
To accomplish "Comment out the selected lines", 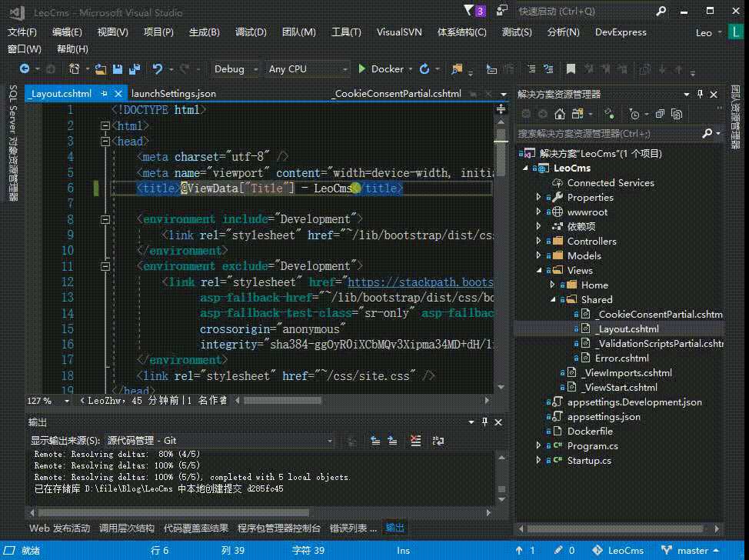I will point(531,68).
